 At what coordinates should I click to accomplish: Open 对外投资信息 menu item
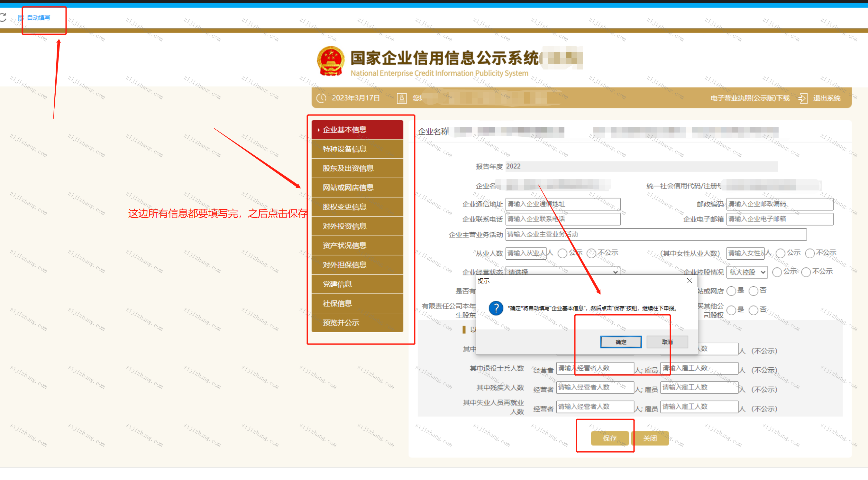coord(357,226)
